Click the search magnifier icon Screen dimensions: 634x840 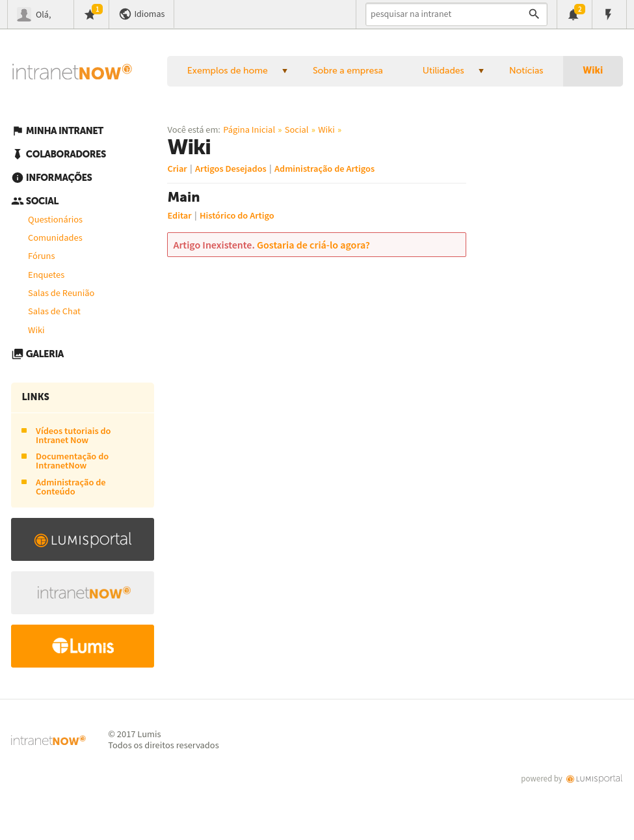(x=534, y=14)
